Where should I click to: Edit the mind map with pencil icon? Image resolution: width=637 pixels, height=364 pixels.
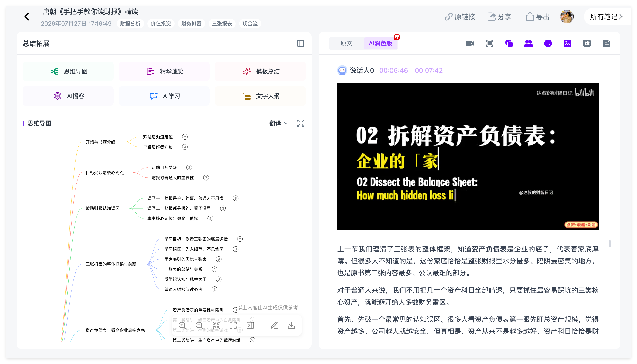[x=274, y=325]
